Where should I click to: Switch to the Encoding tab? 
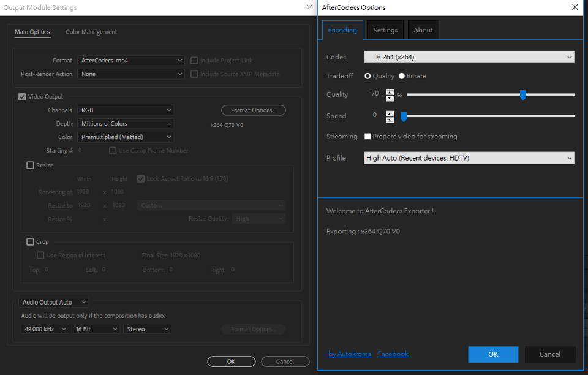(342, 30)
